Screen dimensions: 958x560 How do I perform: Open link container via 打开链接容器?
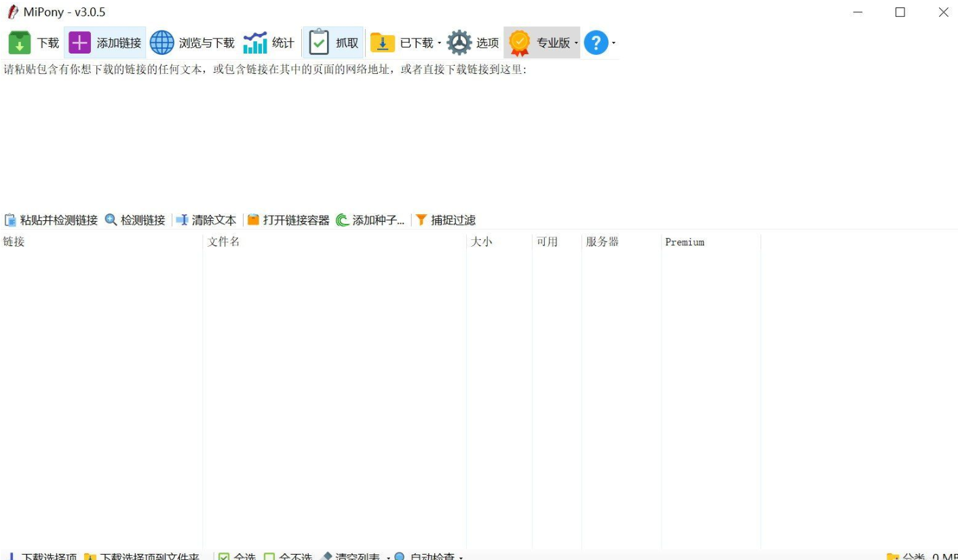(288, 220)
